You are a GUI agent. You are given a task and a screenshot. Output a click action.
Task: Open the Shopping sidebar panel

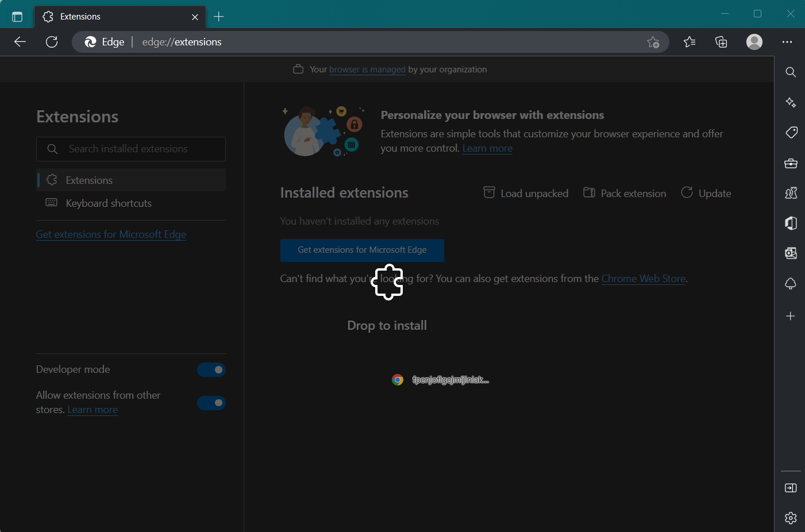[x=791, y=132]
